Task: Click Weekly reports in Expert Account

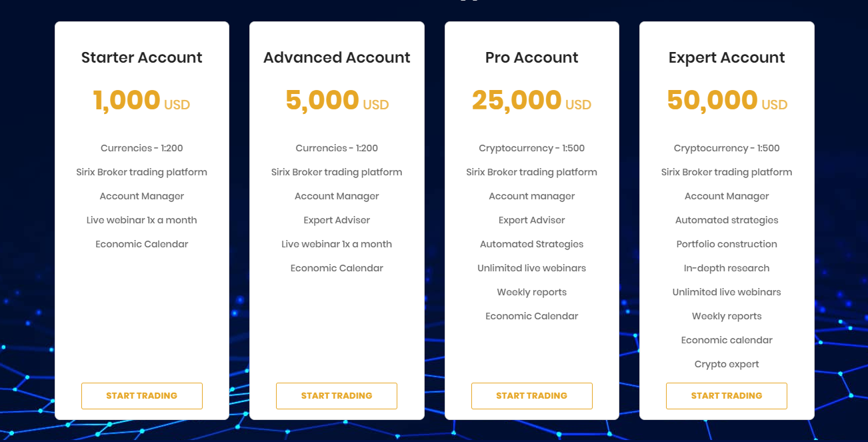Action: click(727, 316)
